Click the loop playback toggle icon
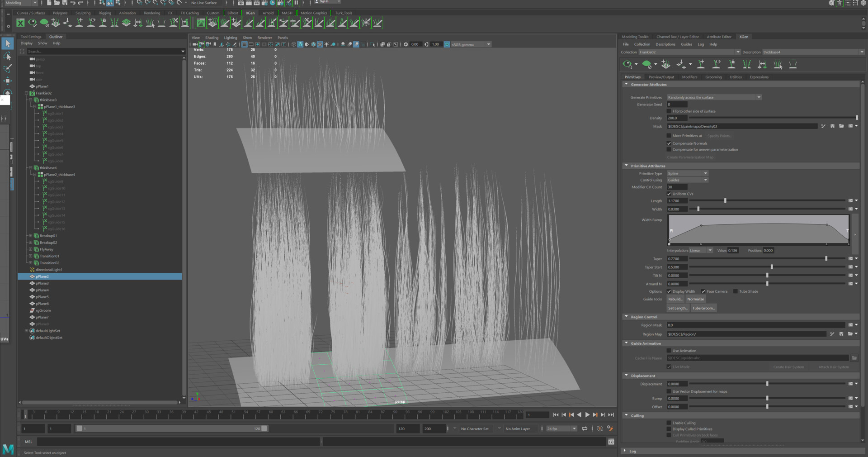Viewport: 868px width, 457px height. [585, 428]
